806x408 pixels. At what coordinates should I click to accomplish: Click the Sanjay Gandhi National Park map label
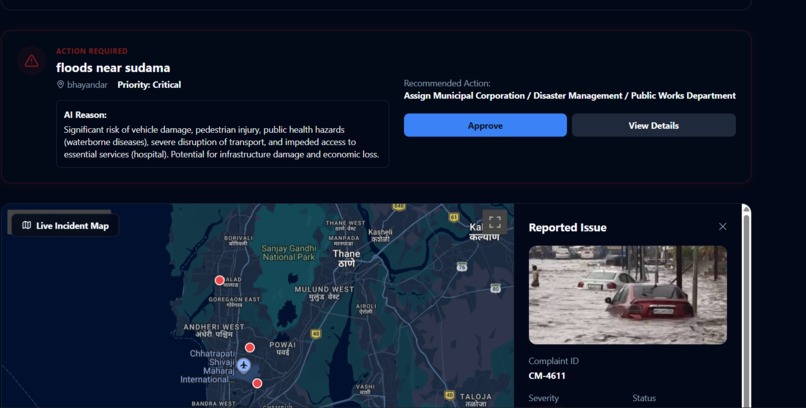click(289, 252)
